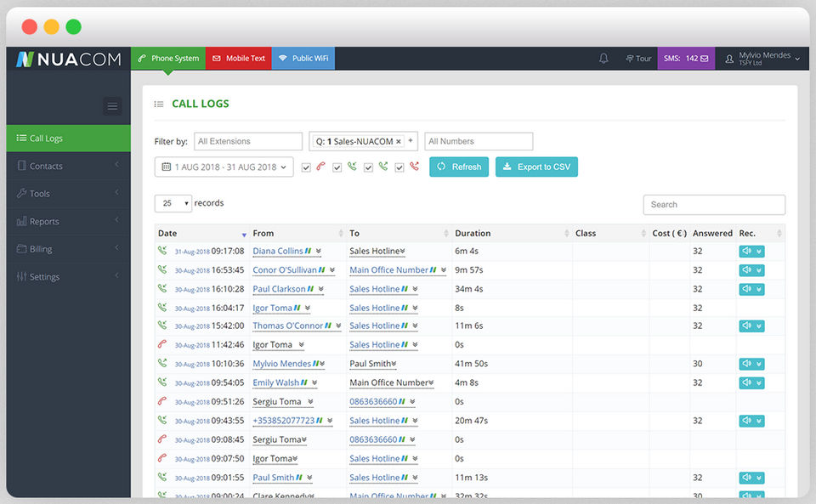This screenshot has height=504, width=816.
Task: Click answered-call icon on 16:10:28 row
Action: pos(162,288)
